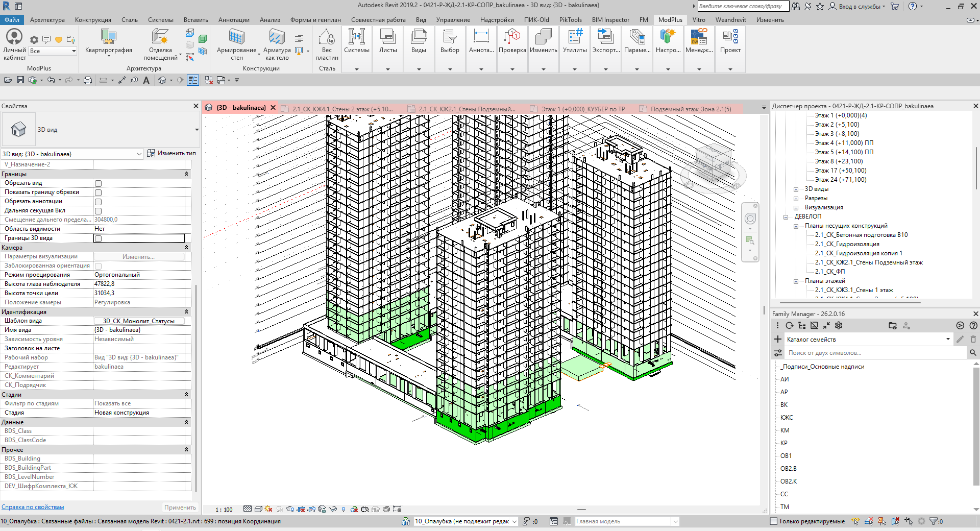The height and width of the screenshot is (531, 980).
Task: Open the navigation wheel in 3D view
Action: pos(750,219)
